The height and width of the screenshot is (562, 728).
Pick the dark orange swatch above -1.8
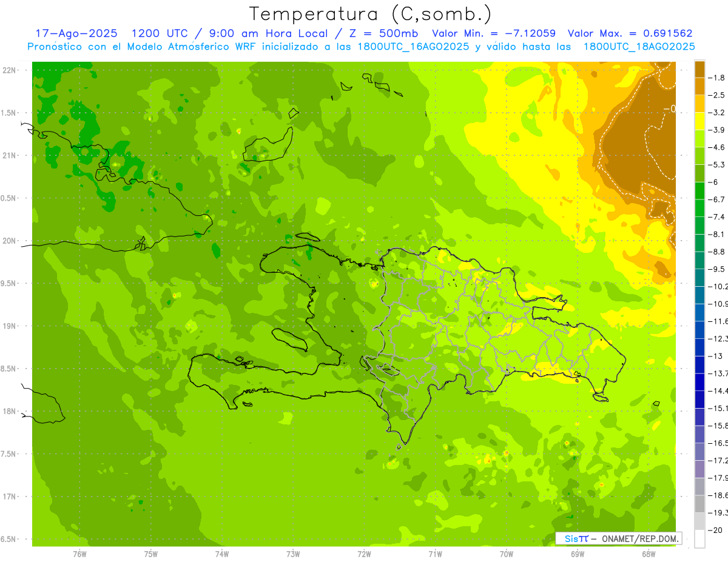coord(699,69)
